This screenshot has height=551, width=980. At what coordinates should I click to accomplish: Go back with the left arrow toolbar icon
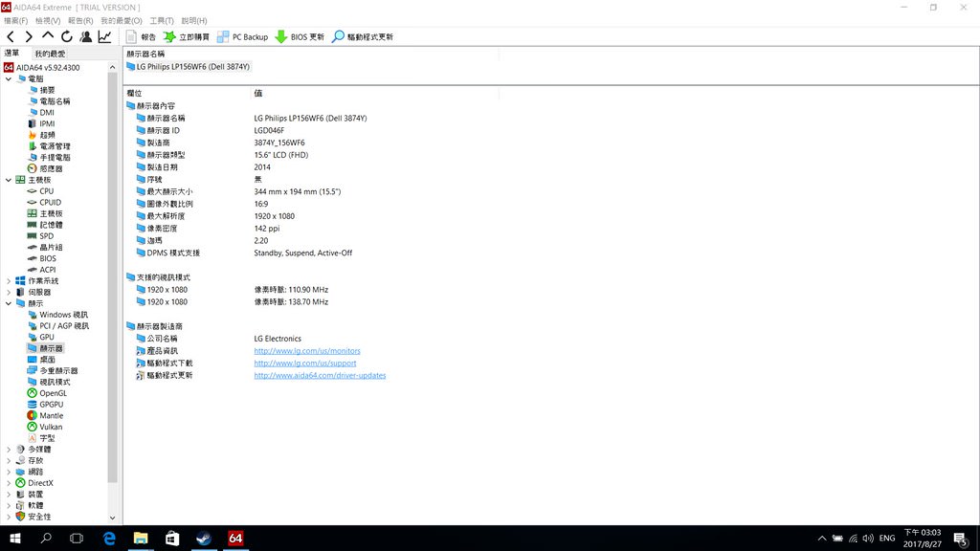click(11, 37)
